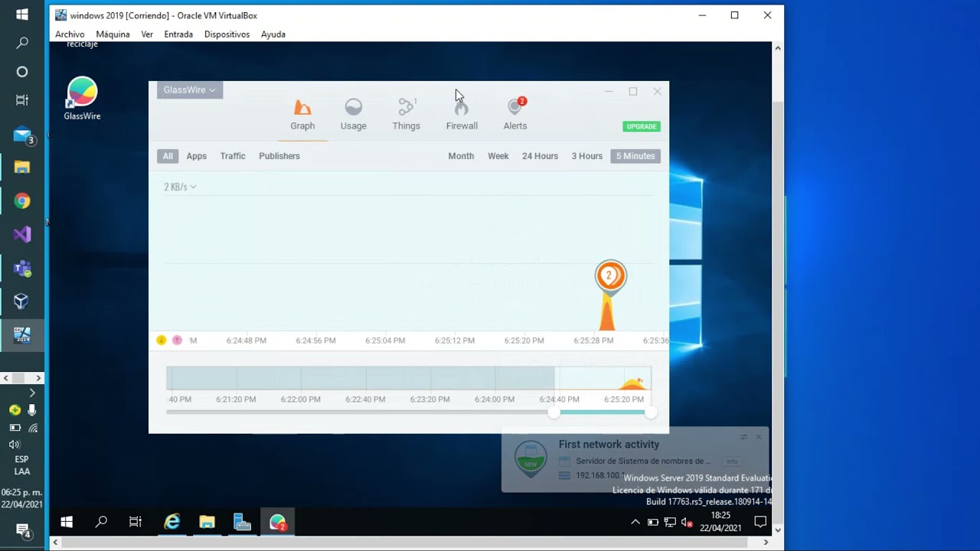This screenshot has height=551, width=980.
Task: Open host action center with badge 4
Action: [x=22, y=530]
